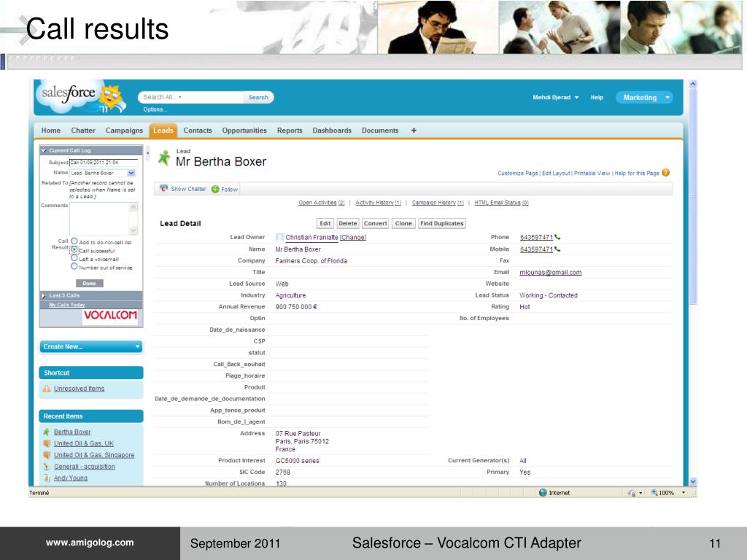This screenshot has height=560, width=747.
Task: Open the Create New... dropdown
Action: (x=90, y=346)
